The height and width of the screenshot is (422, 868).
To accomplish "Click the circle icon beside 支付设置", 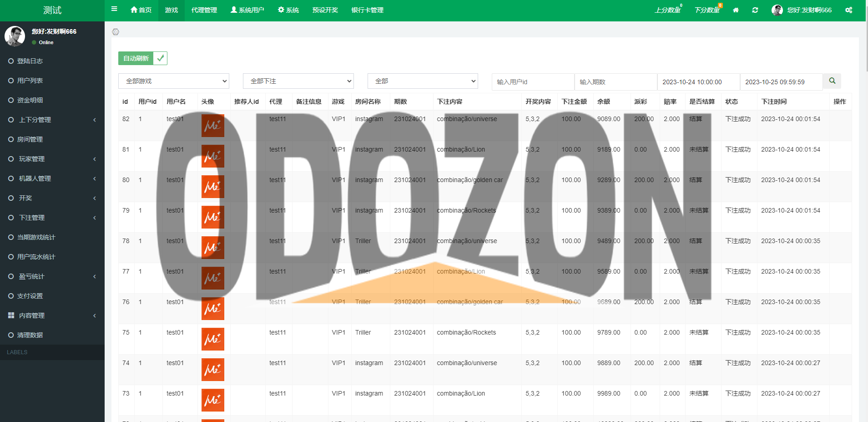I will click(x=11, y=296).
